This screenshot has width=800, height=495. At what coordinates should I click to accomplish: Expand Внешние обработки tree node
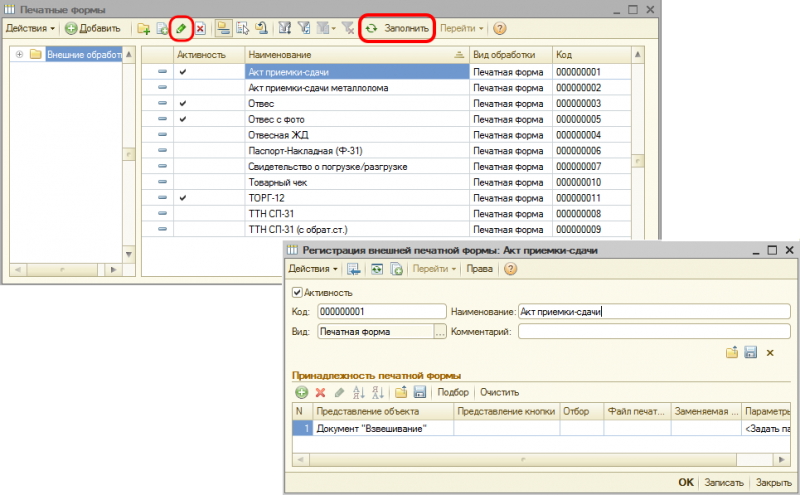(x=19, y=54)
